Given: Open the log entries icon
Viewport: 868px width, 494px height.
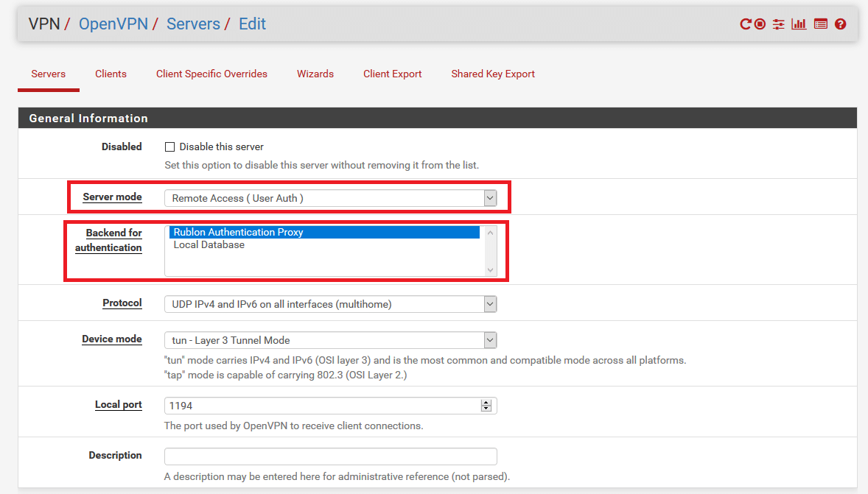Looking at the screenshot, I should click(x=820, y=24).
